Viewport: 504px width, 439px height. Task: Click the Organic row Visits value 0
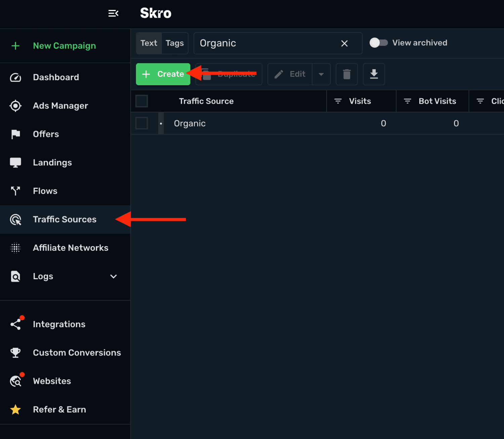(383, 124)
